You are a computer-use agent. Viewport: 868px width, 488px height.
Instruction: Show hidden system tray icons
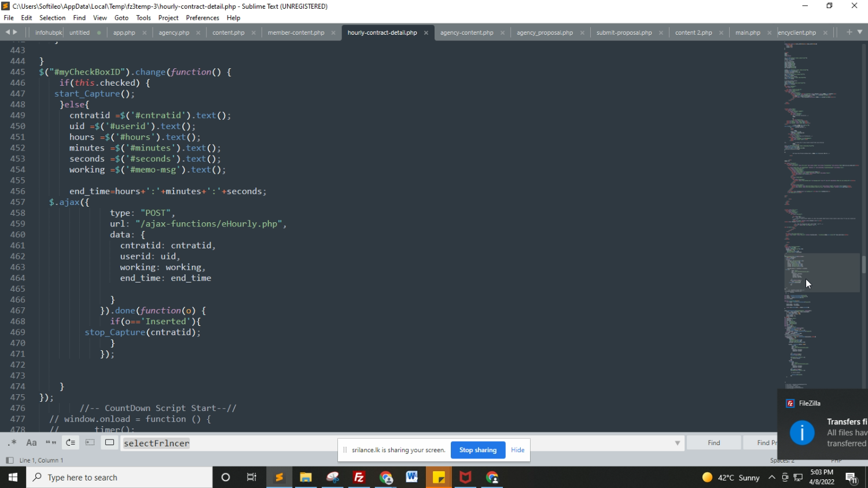tap(771, 478)
